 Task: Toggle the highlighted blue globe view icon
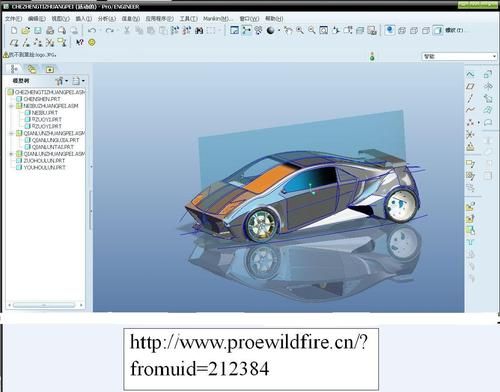(x=389, y=30)
